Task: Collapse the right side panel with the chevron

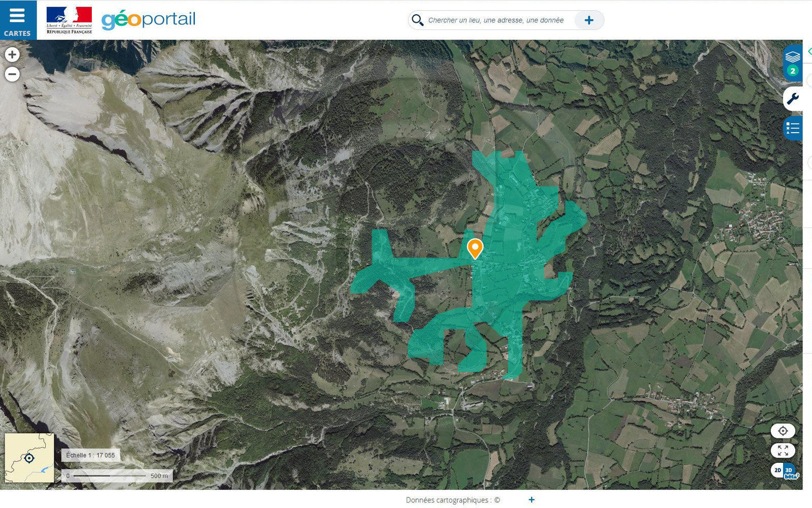Action: pyautogui.click(x=809, y=51)
